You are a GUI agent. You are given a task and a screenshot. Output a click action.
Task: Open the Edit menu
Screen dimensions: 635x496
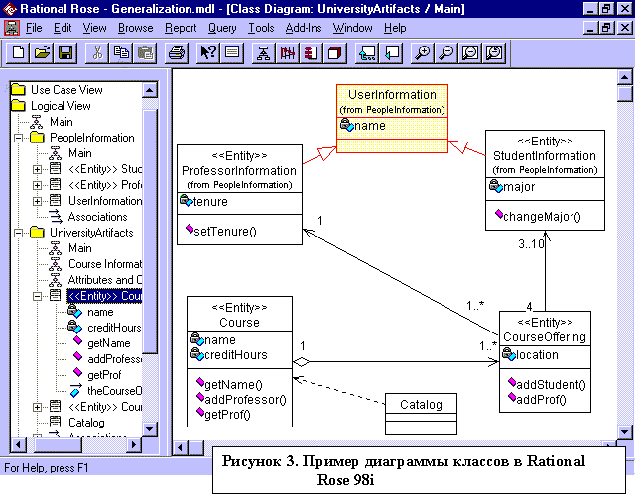click(x=63, y=28)
